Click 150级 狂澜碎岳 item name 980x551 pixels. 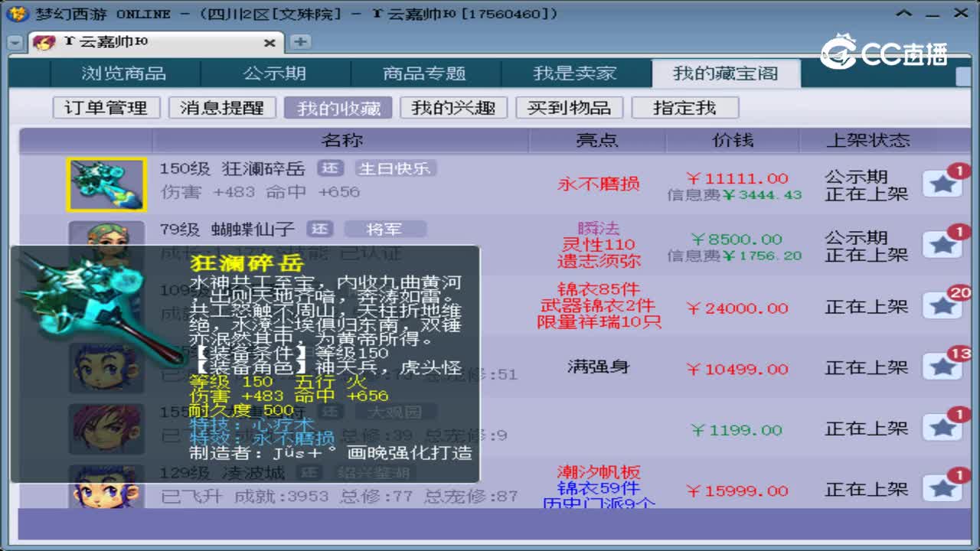click(x=233, y=169)
